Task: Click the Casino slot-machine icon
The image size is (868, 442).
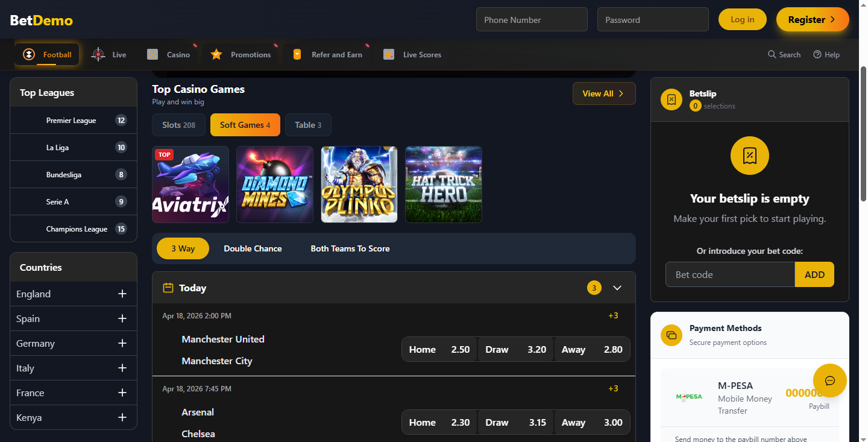Action: (153, 54)
